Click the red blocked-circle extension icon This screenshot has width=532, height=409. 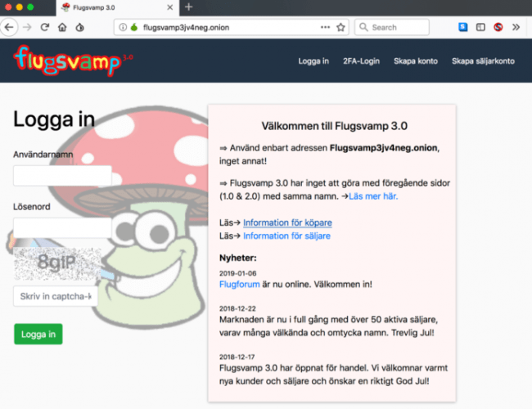pyautogui.click(x=498, y=27)
